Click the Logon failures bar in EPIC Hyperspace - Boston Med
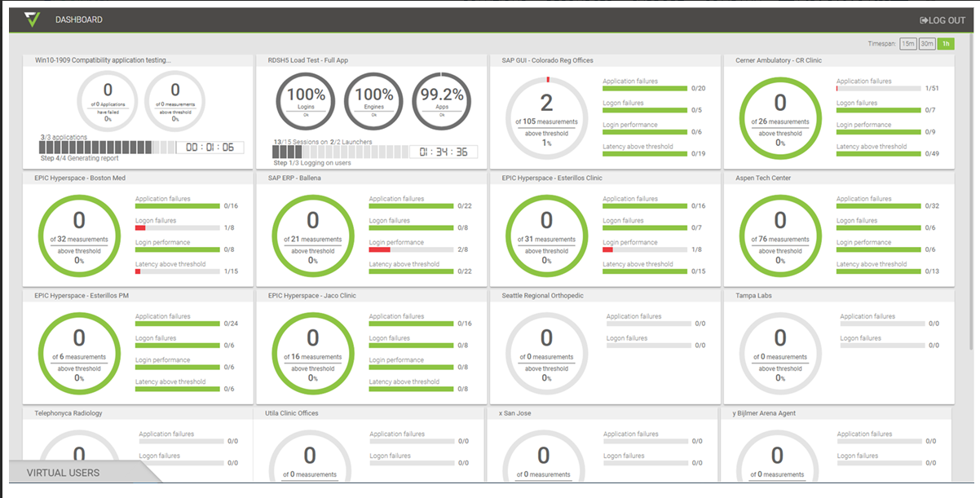980x498 pixels. coord(178,228)
